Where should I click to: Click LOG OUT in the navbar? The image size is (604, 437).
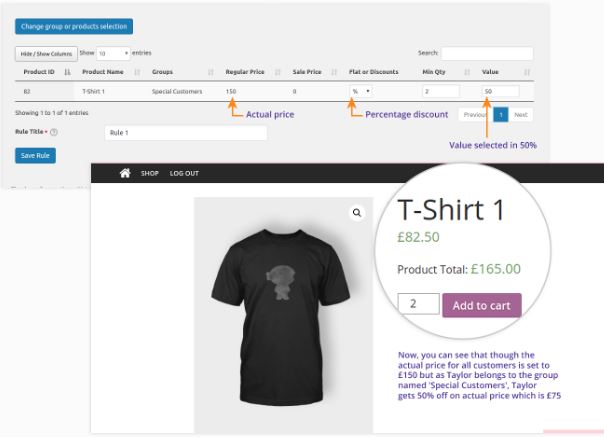point(184,173)
